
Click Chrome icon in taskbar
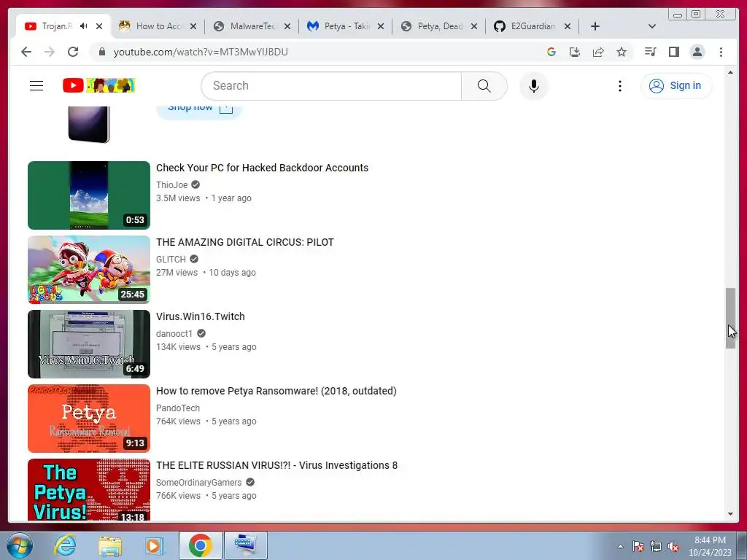[x=200, y=545]
